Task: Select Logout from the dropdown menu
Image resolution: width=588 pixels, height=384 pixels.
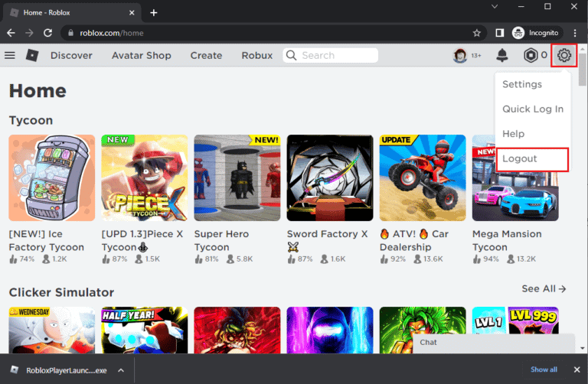Action: click(520, 159)
